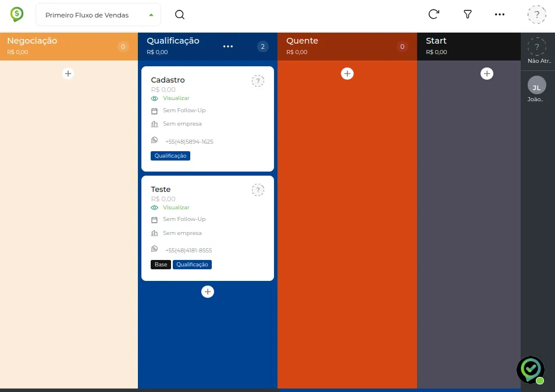Click Visualizar on the Cadastro card
This screenshot has height=392, width=555.
pos(176,98)
